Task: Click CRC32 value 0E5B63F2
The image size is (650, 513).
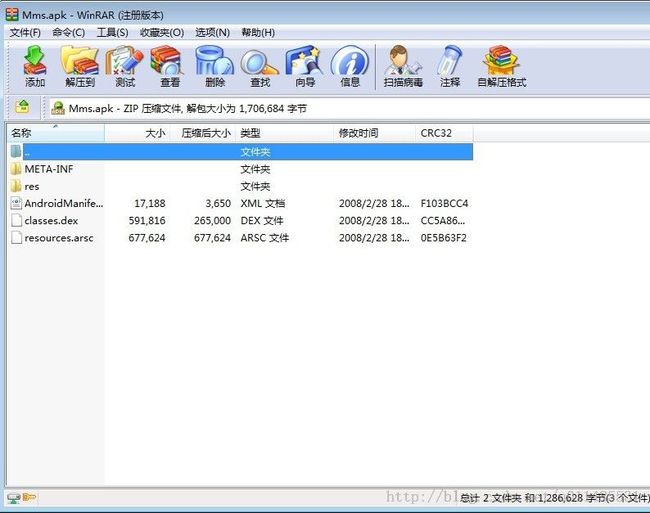Action: pos(444,238)
